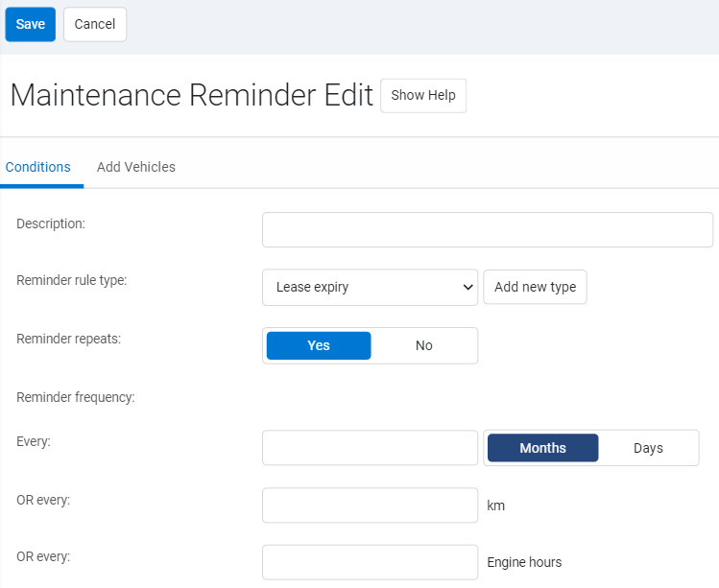Click the Reminder rule type label
This screenshot has width=719, height=588.
coord(72,280)
